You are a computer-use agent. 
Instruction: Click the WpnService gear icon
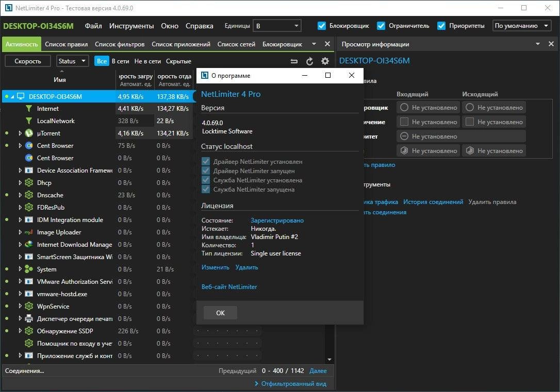click(29, 306)
